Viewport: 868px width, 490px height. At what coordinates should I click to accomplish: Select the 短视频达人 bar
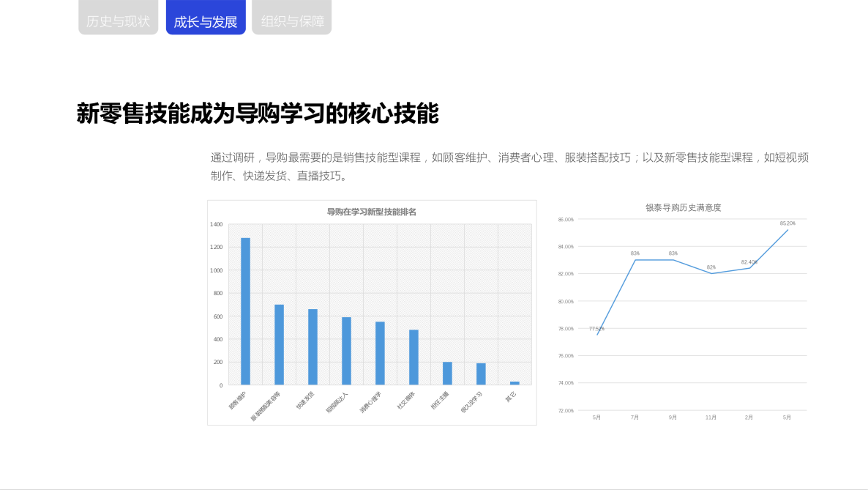pyautogui.click(x=348, y=350)
